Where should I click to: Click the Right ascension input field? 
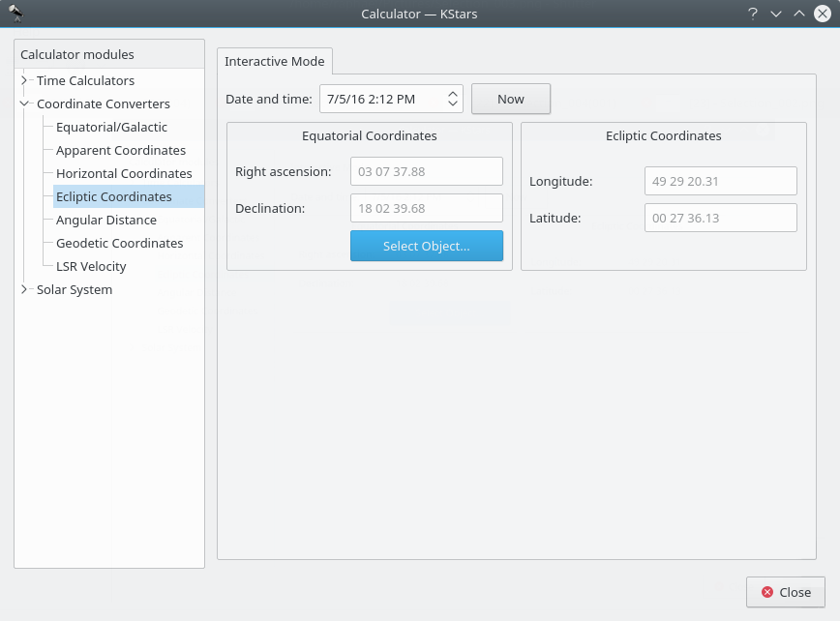pos(426,171)
